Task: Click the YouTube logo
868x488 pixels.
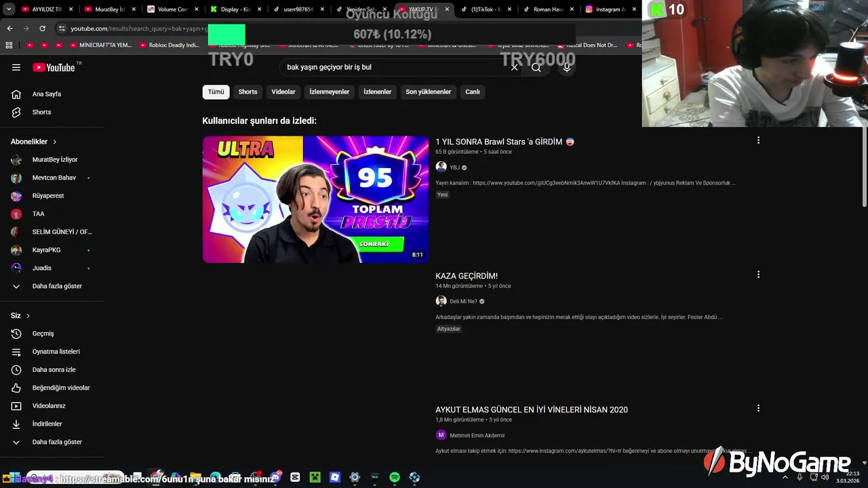Action: tap(54, 67)
